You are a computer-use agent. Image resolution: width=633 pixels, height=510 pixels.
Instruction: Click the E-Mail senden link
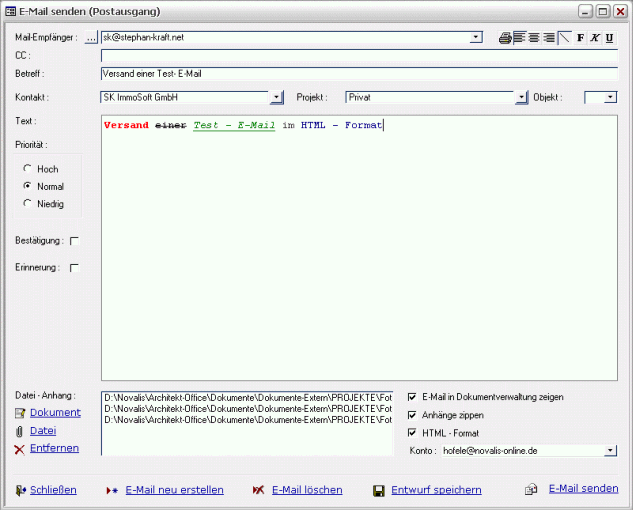[x=583, y=489]
